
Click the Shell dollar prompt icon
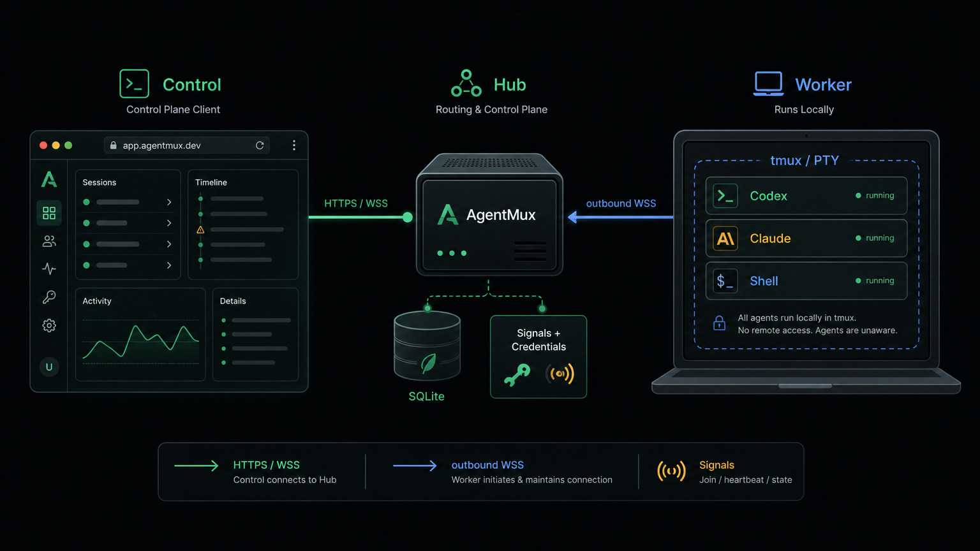(x=725, y=281)
